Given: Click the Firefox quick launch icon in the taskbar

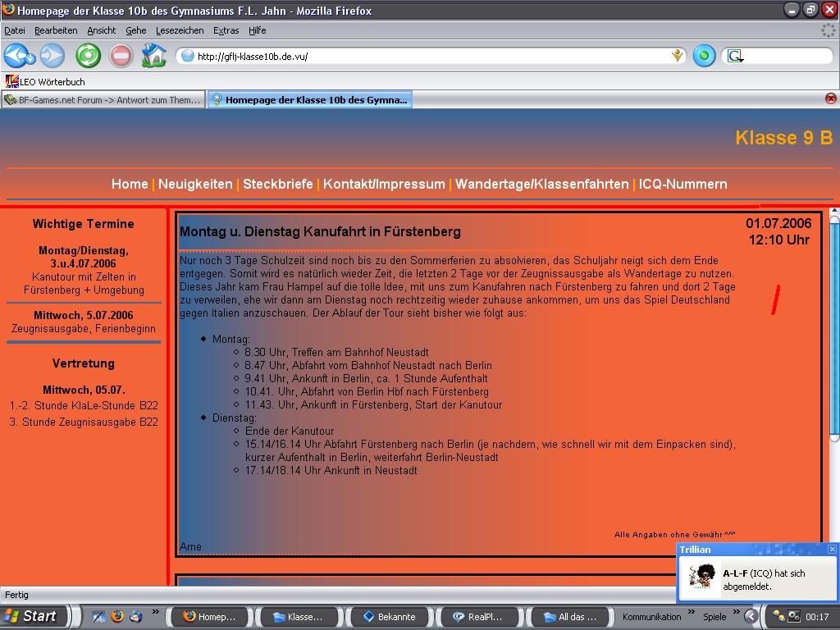Looking at the screenshot, I should 117,616.
